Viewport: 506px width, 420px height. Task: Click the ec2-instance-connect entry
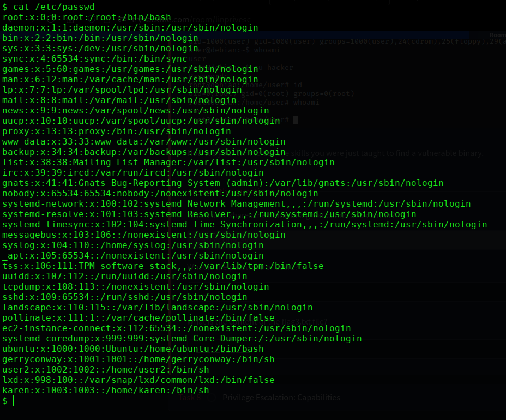pos(176,328)
